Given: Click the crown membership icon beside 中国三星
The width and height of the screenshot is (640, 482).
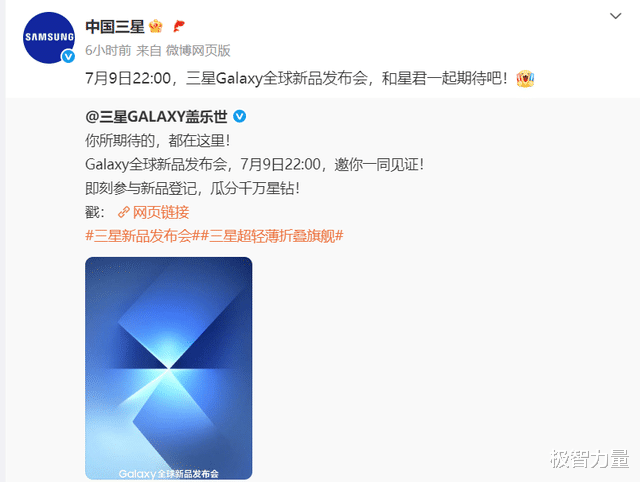Looking at the screenshot, I should click(156, 27).
